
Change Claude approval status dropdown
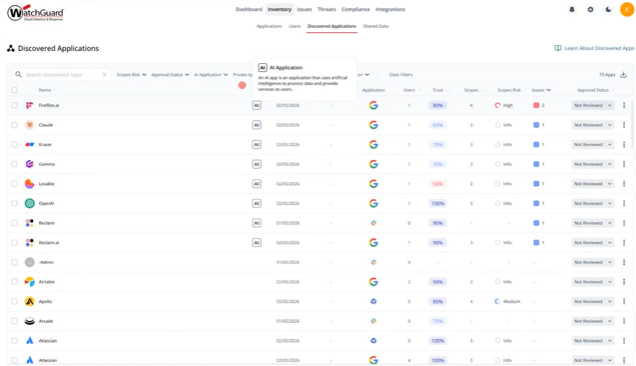(x=593, y=125)
